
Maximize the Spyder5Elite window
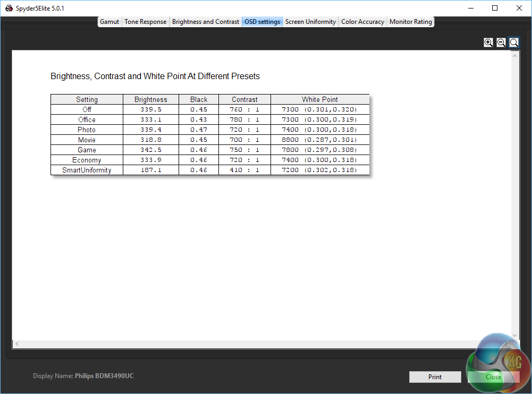[x=495, y=8]
